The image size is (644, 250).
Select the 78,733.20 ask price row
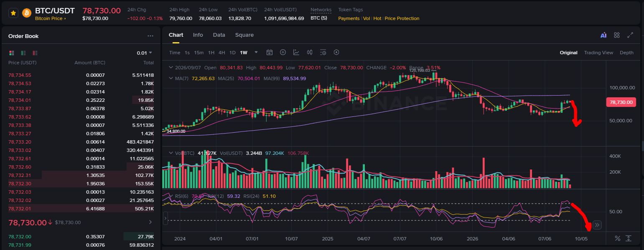81,142
